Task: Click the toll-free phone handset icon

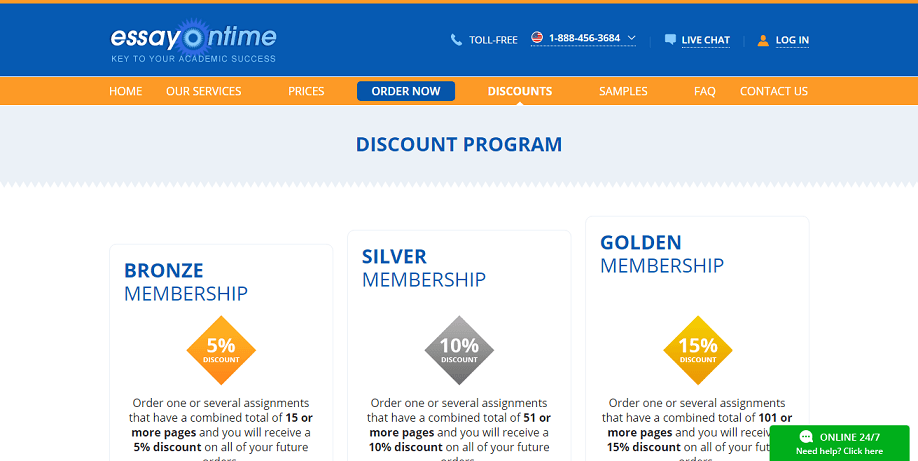Action: pyautogui.click(x=456, y=40)
